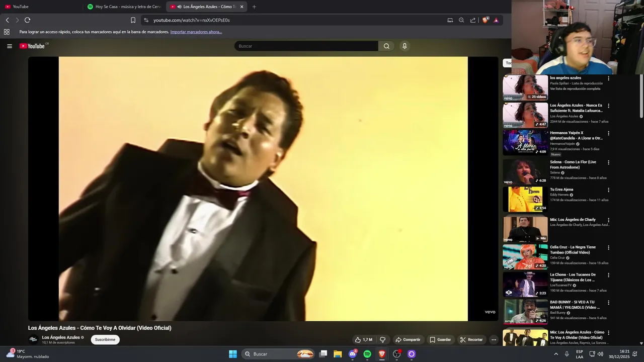Bookmark this page with bookmark icon
Image resolution: width=644 pixels, height=362 pixels.
(133, 20)
